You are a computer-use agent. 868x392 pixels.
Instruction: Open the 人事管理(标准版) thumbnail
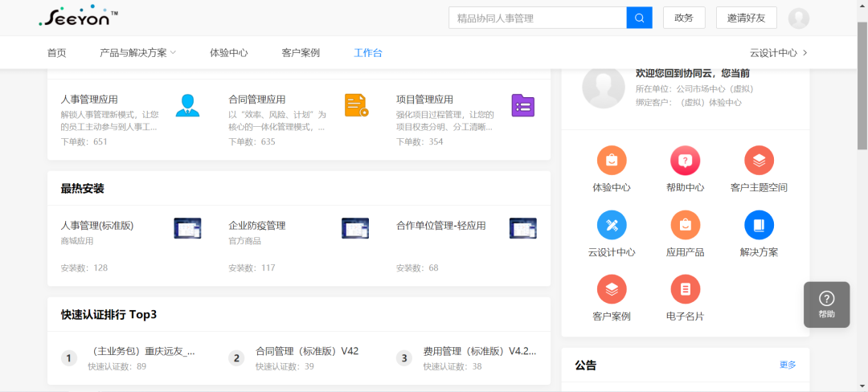187,228
